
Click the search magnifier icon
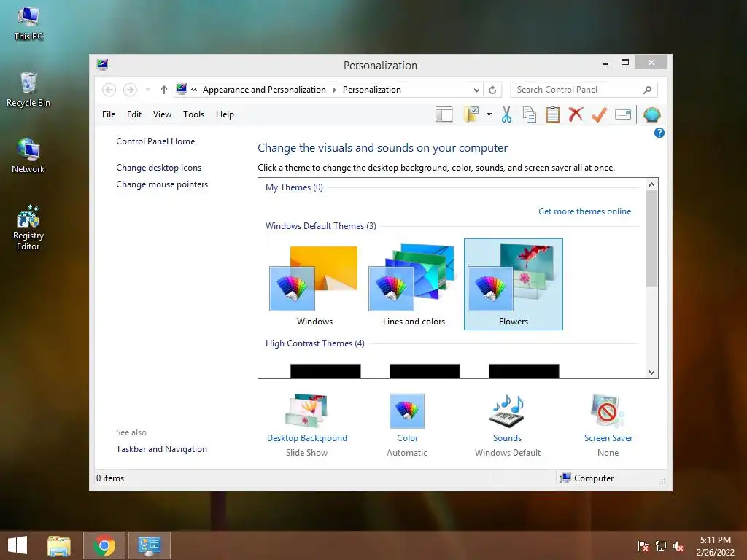[647, 90]
